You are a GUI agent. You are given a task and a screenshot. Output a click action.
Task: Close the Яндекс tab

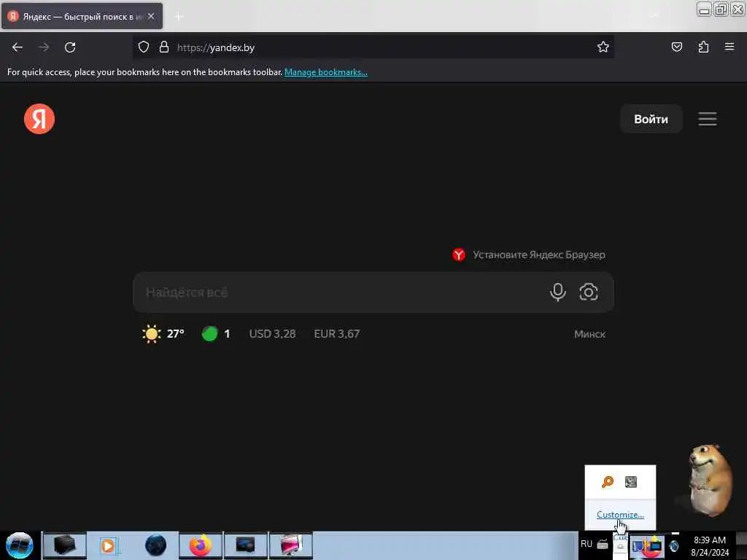pyautogui.click(x=151, y=16)
